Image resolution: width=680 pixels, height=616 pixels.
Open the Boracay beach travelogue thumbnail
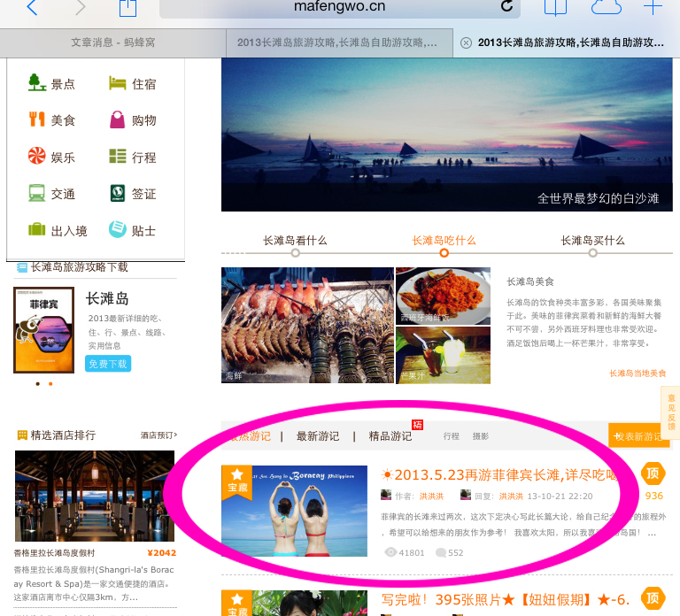(x=294, y=511)
